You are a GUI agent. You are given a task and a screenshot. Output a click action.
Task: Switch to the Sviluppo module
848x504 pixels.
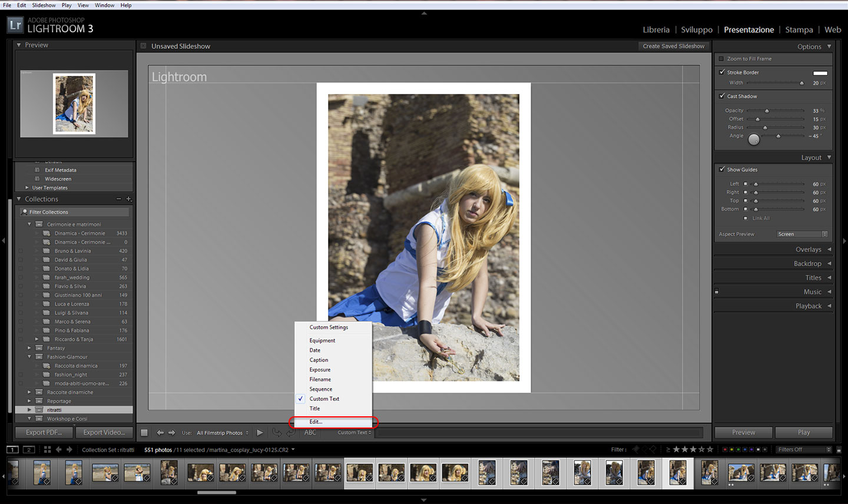[x=697, y=29]
